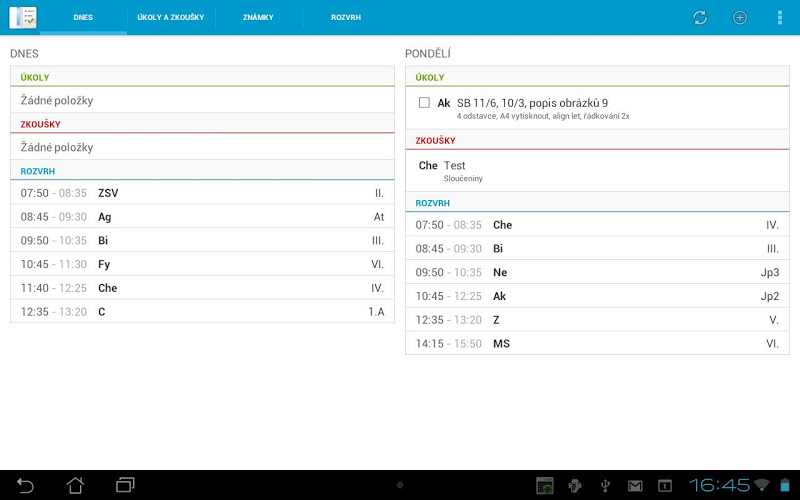This screenshot has width=800, height=500.
Task: Open Monday's Che lesson at 07:50
Action: pos(597,225)
